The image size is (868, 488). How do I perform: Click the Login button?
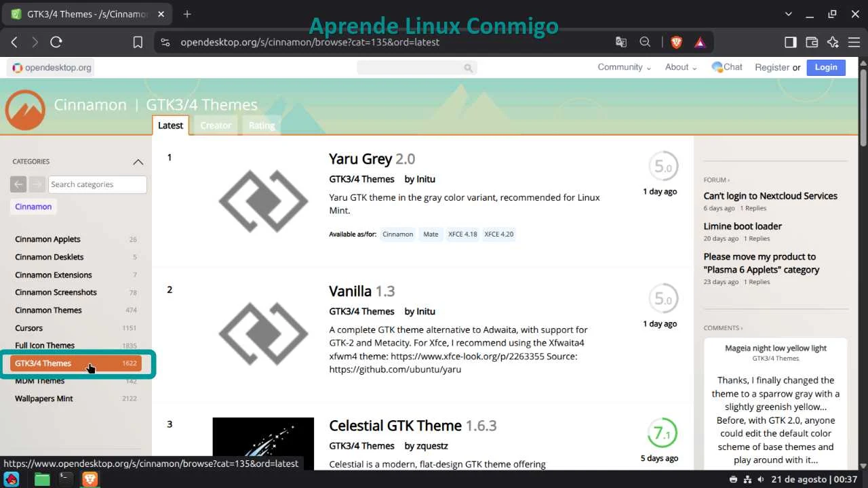tap(826, 67)
